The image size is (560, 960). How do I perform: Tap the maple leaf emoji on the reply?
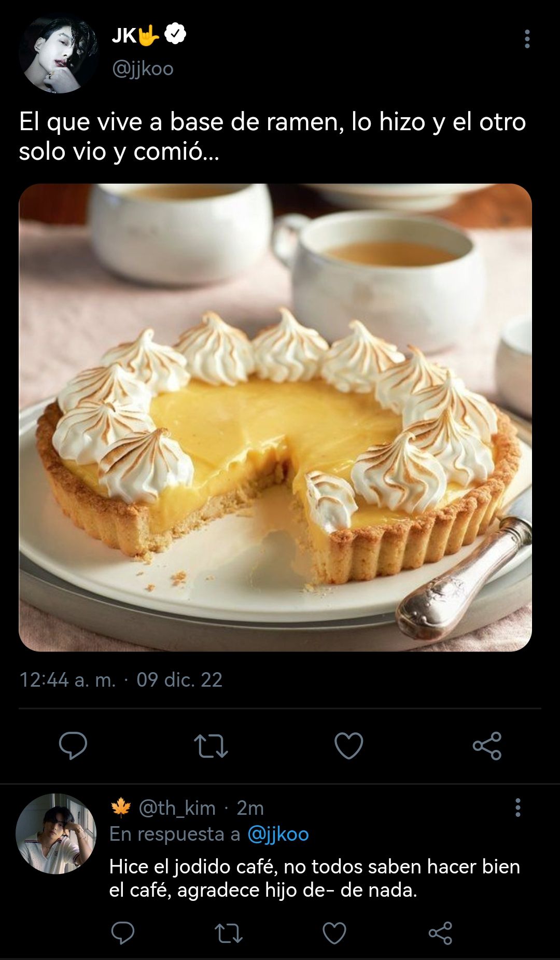click(x=121, y=808)
